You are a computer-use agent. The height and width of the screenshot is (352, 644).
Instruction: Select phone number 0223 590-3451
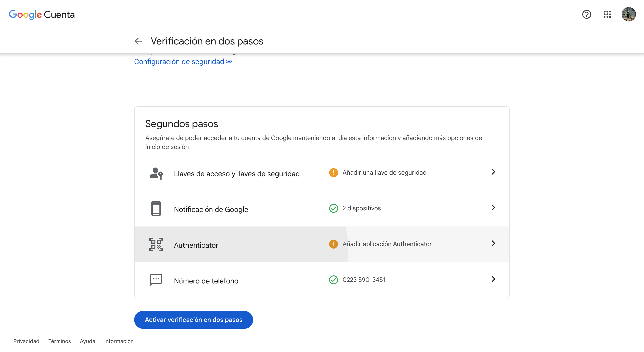coord(364,280)
